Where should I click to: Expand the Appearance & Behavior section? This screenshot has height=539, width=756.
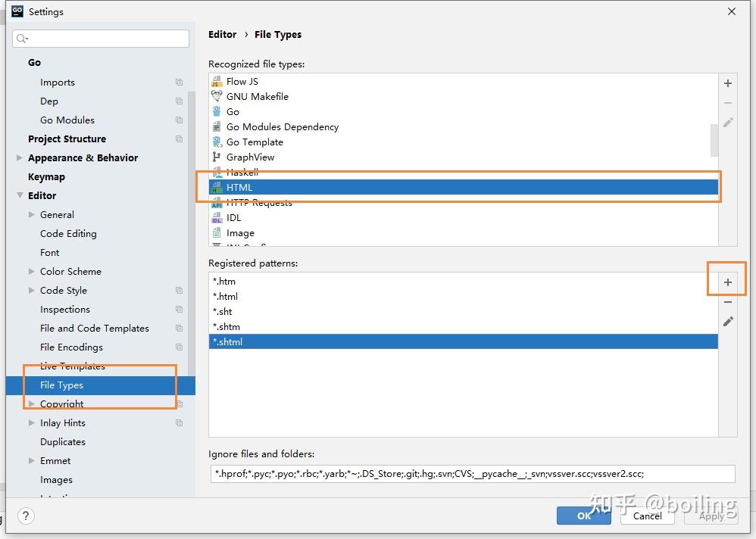pos(19,157)
